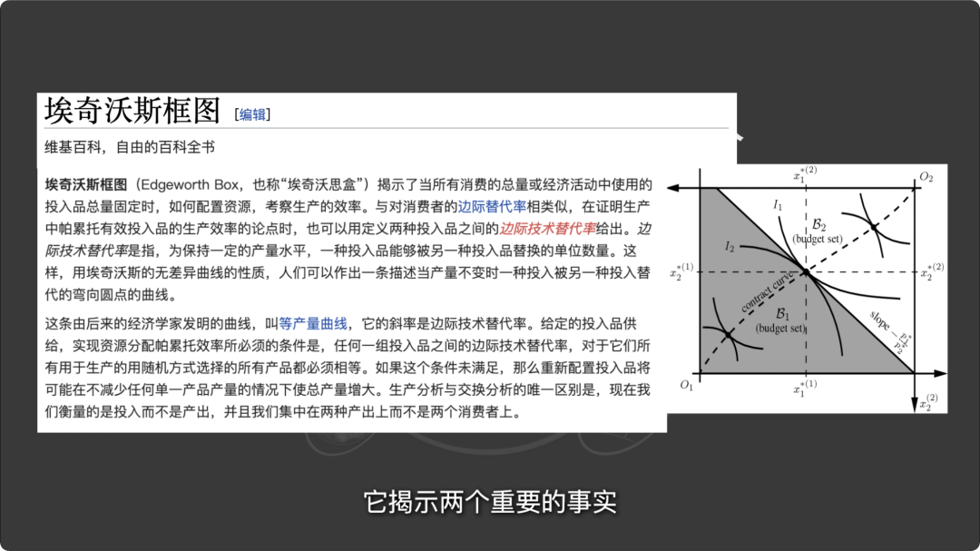The height and width of the screenshot is (551, 980).
Task: Select the B1 budget set label
Action: coord(780,320)
